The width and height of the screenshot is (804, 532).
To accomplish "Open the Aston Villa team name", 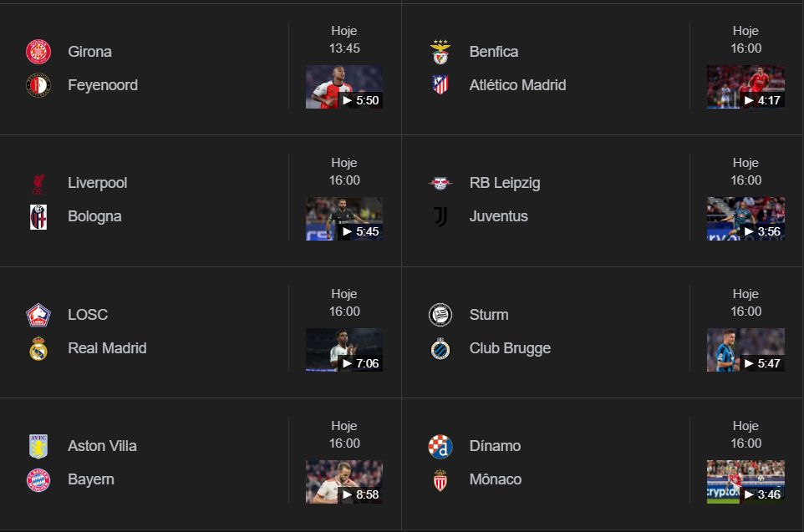I will tap(102, 446).
